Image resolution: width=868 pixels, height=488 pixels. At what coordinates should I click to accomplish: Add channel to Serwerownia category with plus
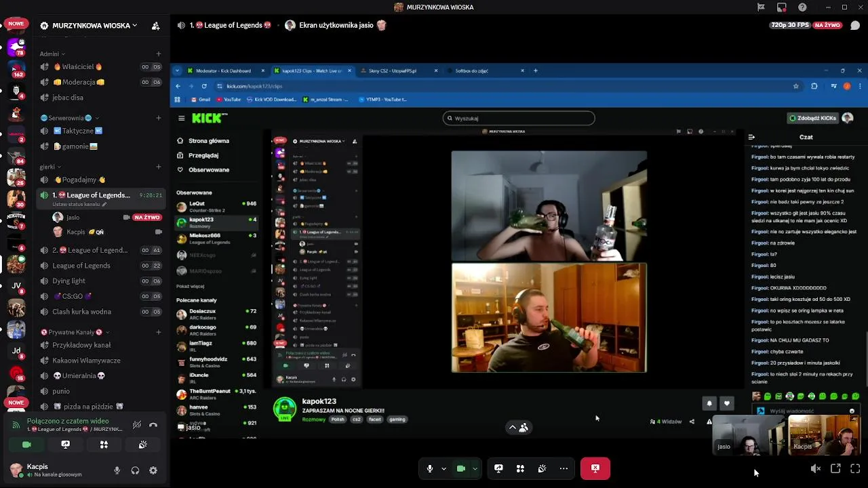pos(159,118)
